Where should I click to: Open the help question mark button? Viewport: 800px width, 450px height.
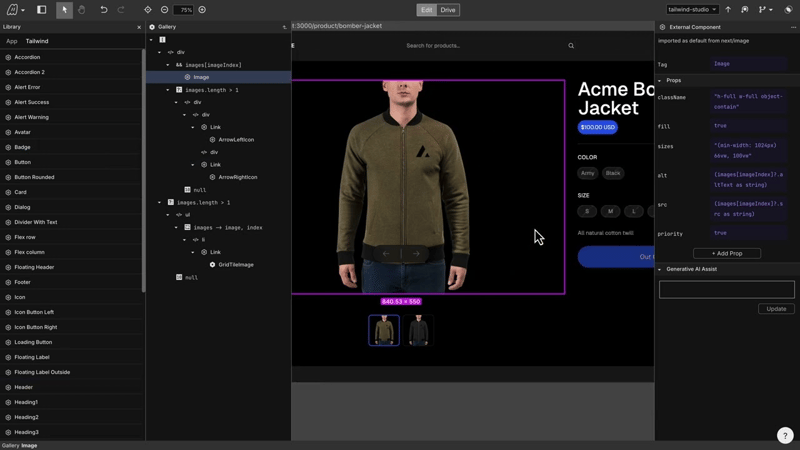[x=785, y=436]
